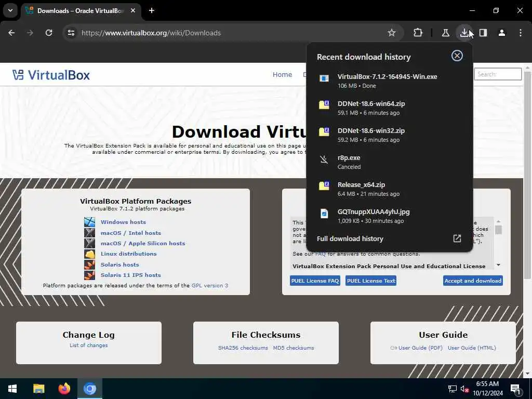Click Accept and download button
This screenshot has width=532, height=399.
473,281
